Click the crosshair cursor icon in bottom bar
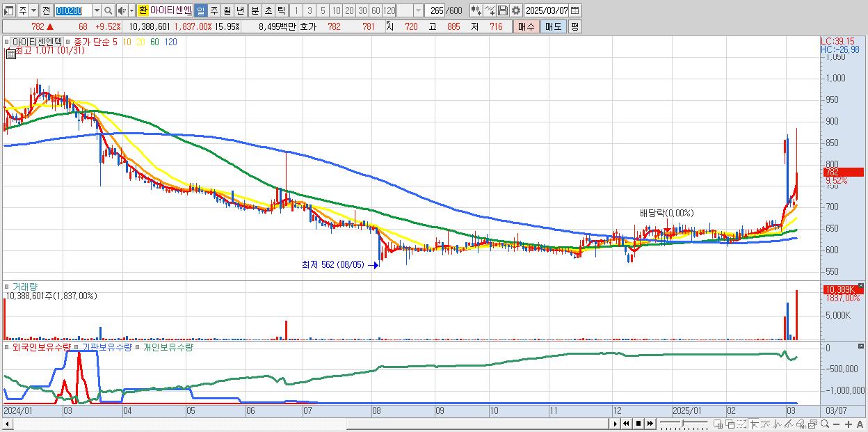Viewport: 868px width, 432px height. pos(754,424)
